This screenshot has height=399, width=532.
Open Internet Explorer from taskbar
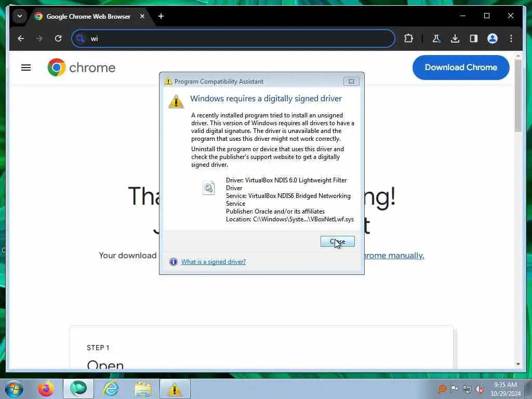[x=111, y=389]
